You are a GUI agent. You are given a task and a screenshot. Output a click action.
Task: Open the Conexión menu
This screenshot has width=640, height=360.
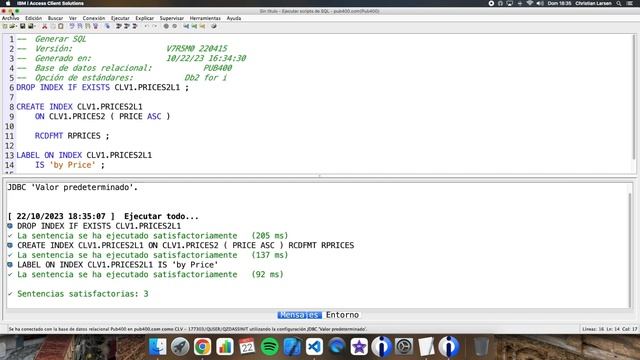coord(94,18)
